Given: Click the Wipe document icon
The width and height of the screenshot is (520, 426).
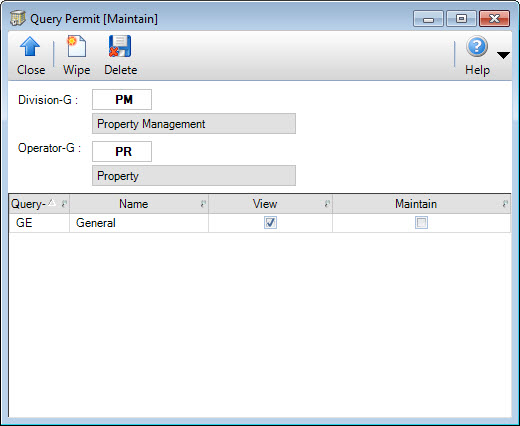Looking at the screenshot, I should (76, 46).
